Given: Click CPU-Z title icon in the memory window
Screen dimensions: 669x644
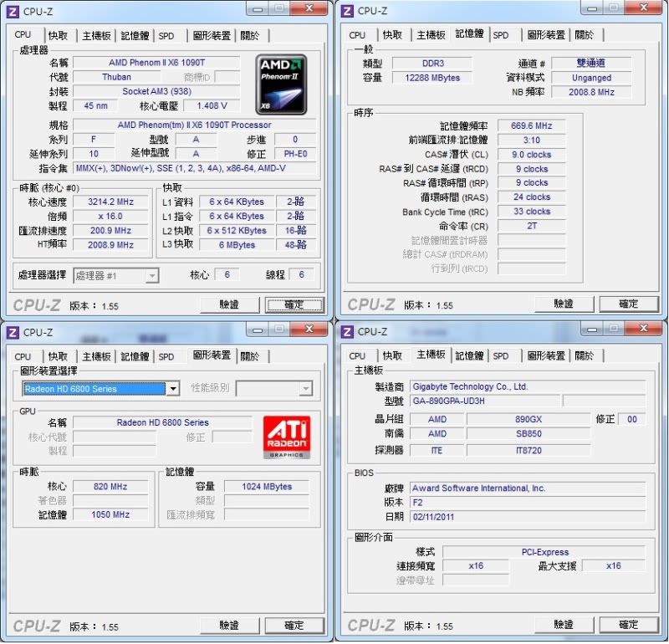Looking at the screenshot, I should (347, 10).
